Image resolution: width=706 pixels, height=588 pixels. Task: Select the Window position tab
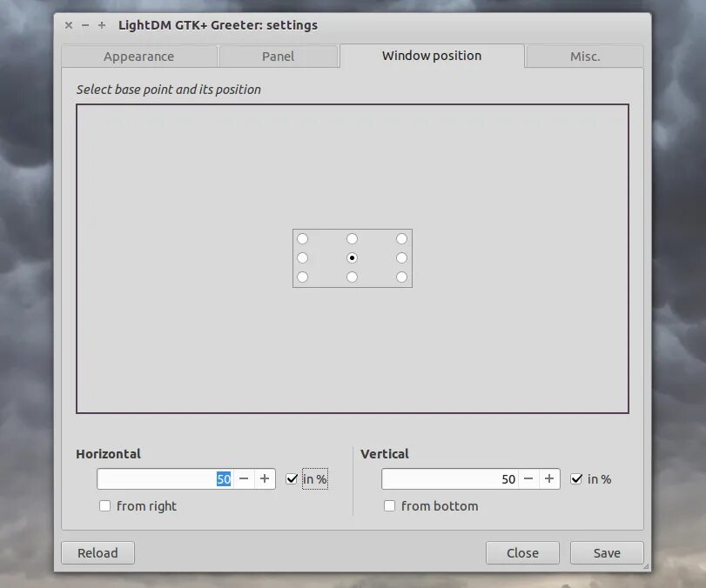coord(432,56)
